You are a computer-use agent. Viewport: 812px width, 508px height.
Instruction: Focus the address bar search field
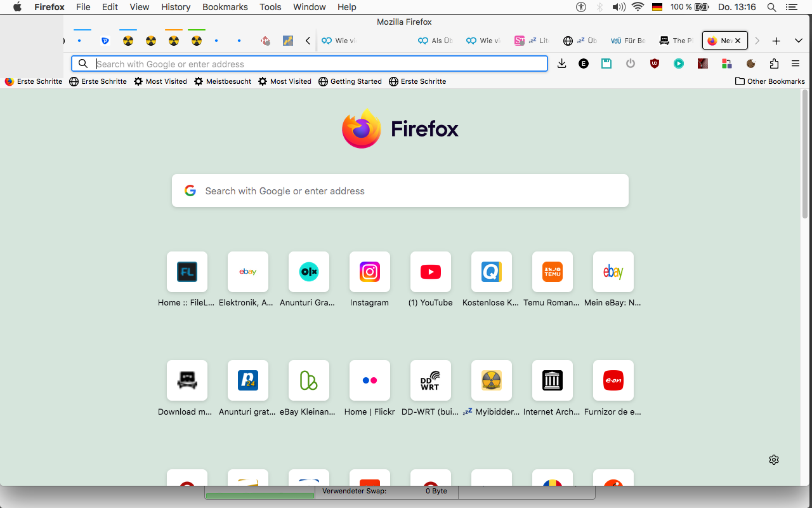coord(310,63)
